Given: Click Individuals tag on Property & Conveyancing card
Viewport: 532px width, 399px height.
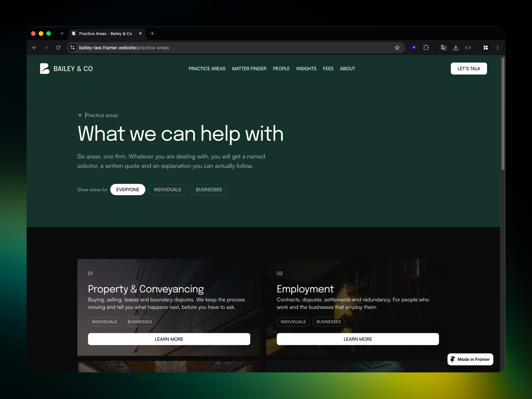Looking at the screenshot, I should click(104, 322).
